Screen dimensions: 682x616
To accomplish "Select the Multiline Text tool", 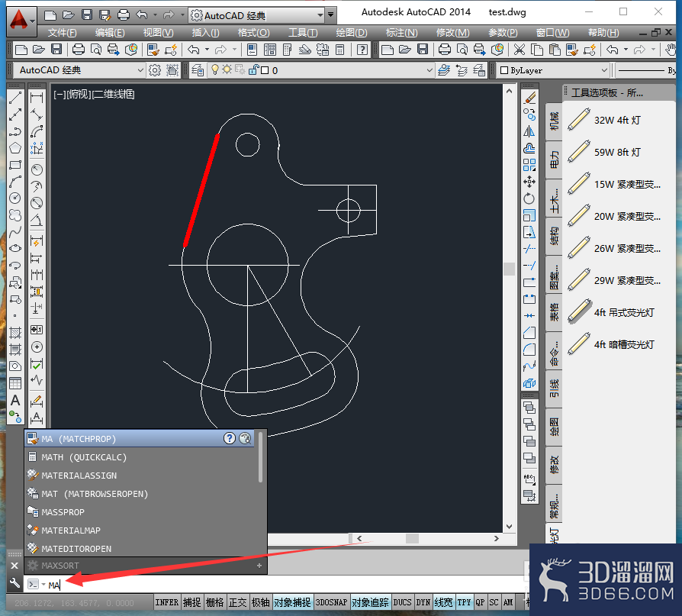I will (x=15, y=400).
